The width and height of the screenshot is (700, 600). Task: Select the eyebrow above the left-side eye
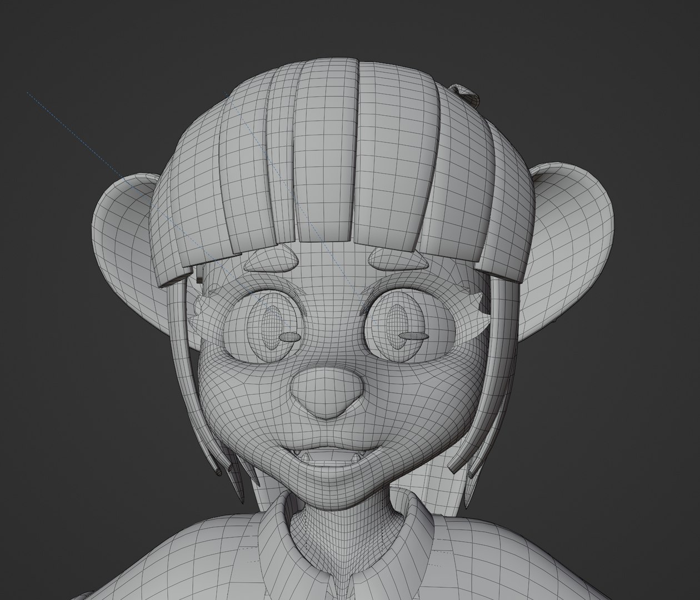pyautogui.click(x=272, y=259)
